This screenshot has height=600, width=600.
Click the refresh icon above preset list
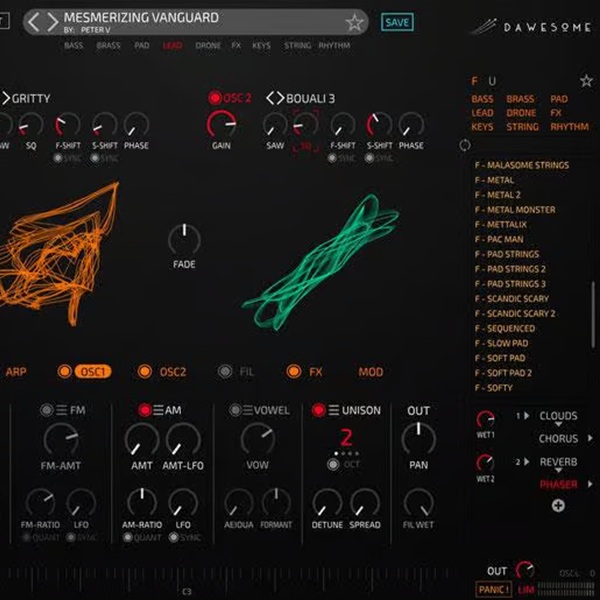[x=465, y=145]
